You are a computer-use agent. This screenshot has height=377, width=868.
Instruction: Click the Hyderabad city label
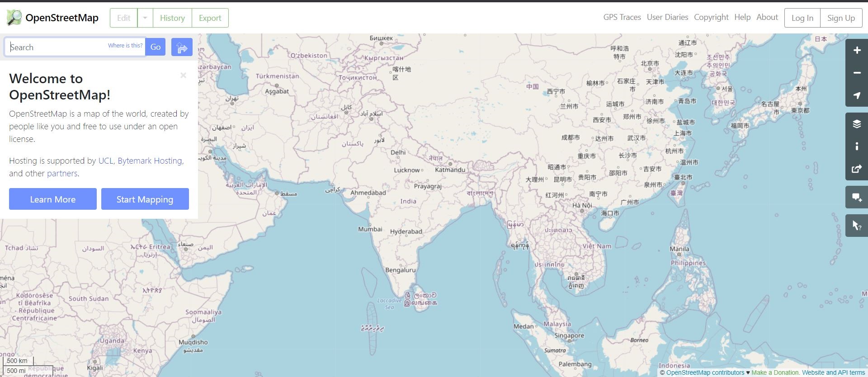pyautogui.click(x=406, y=231)
